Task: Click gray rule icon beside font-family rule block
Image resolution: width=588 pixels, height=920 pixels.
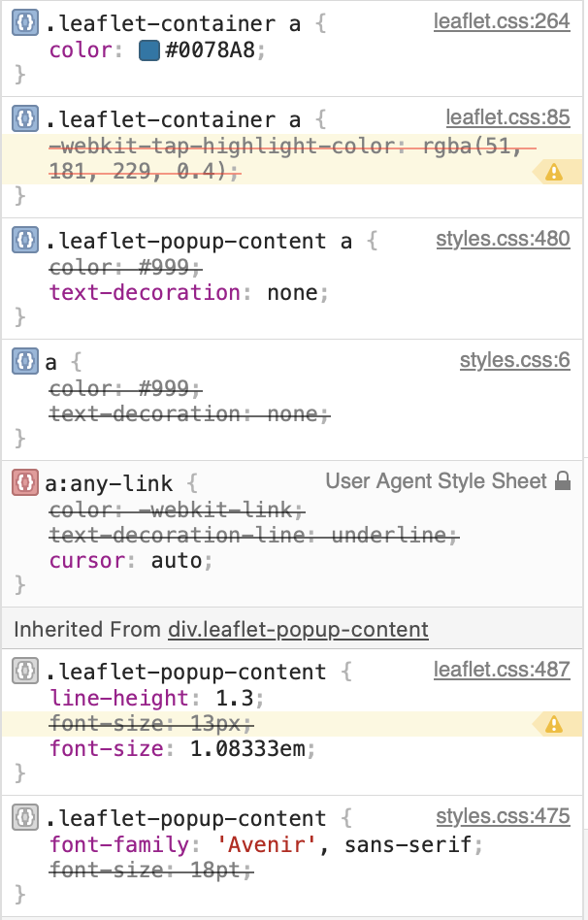Action: pos(26,818)
